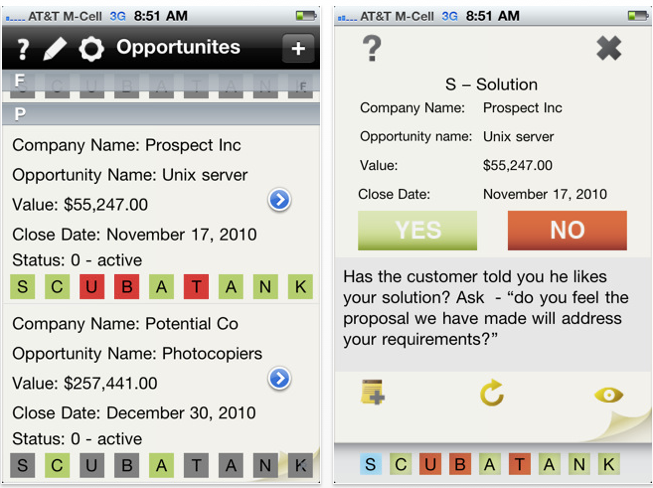Open Prospect Inc details via blue arrow

tap(279, 200)
